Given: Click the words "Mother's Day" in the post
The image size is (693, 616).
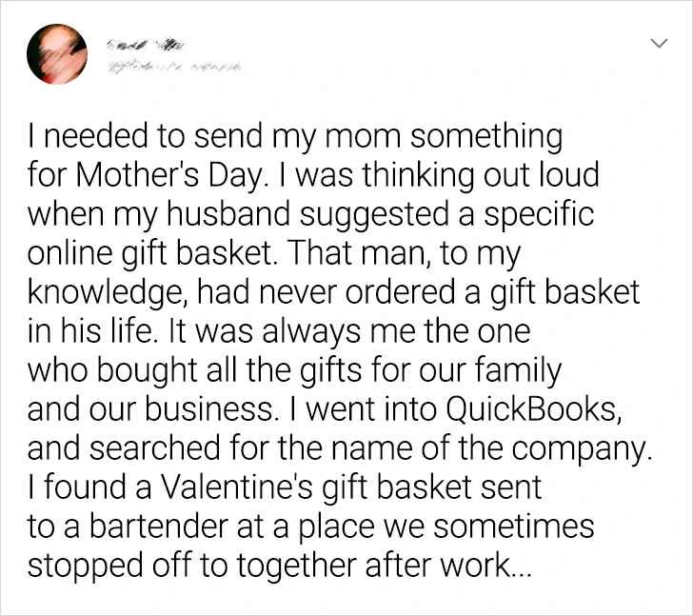Looking at the screenshot, I should [x=139, y=178].
